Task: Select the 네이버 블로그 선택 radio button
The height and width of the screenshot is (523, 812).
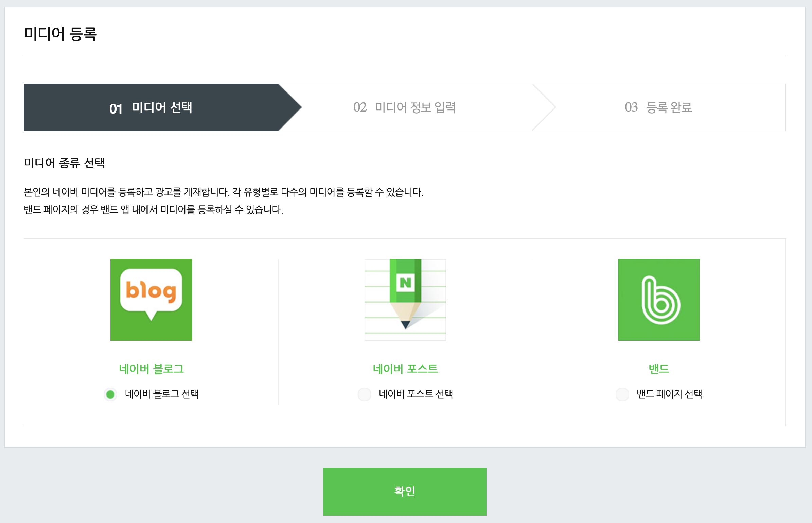Action: click(110, 394)
